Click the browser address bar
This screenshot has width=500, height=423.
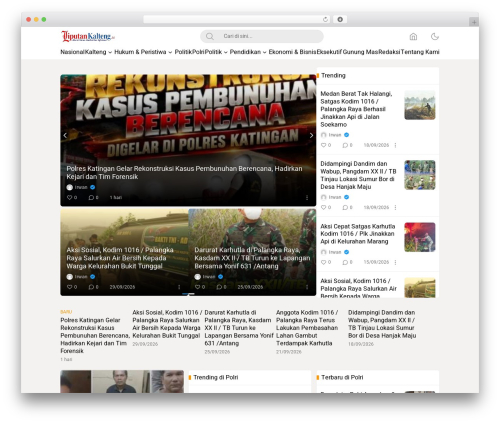point(237,20)
